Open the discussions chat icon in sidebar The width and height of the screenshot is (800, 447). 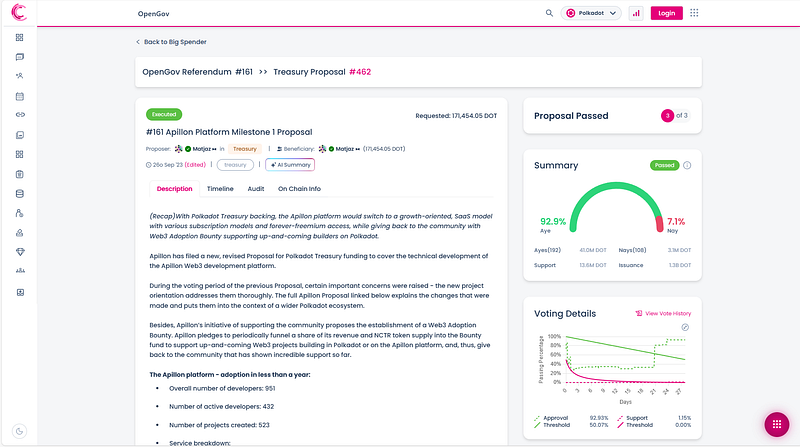19,57
